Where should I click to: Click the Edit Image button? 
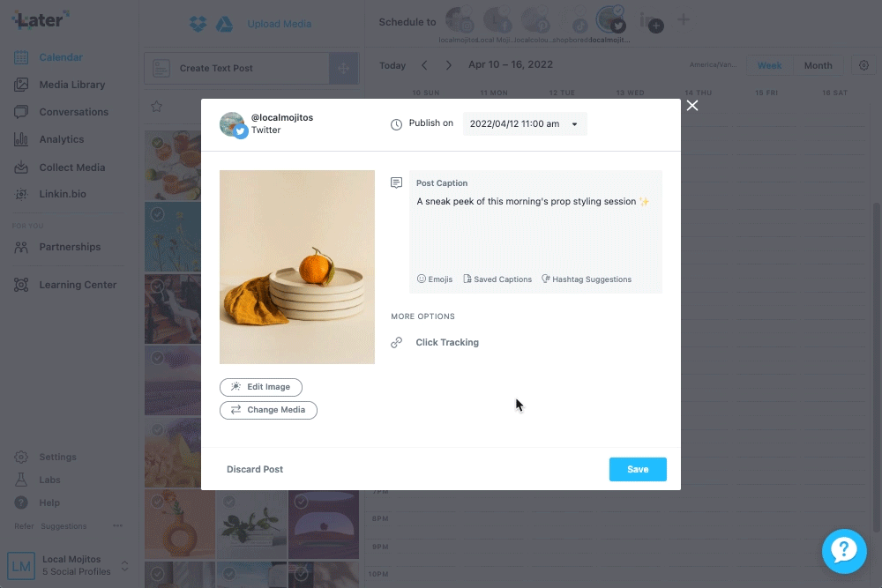(261, 387)
